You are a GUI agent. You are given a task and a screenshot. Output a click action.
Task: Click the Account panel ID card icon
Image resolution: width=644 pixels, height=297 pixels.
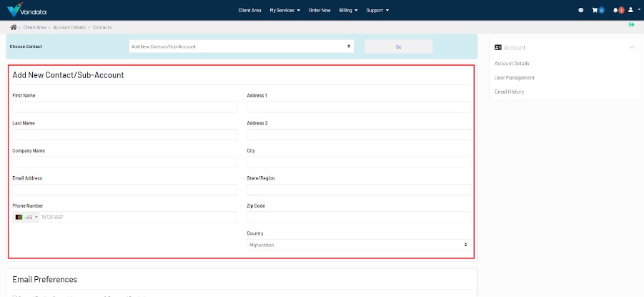(498, 48)
